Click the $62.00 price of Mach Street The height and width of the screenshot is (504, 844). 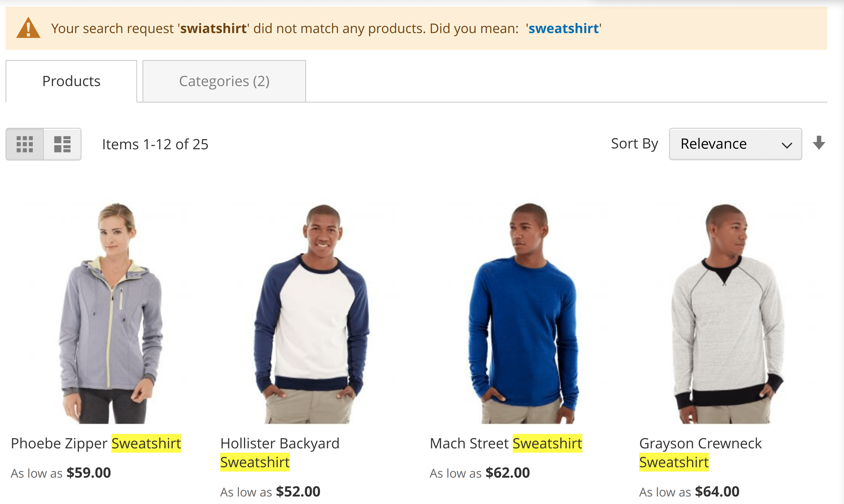507,473
